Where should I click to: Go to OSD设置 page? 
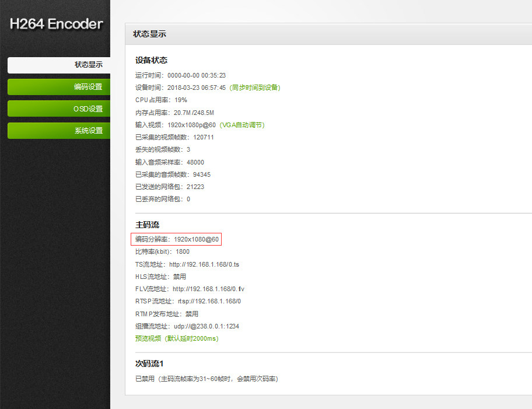[59, 109]
